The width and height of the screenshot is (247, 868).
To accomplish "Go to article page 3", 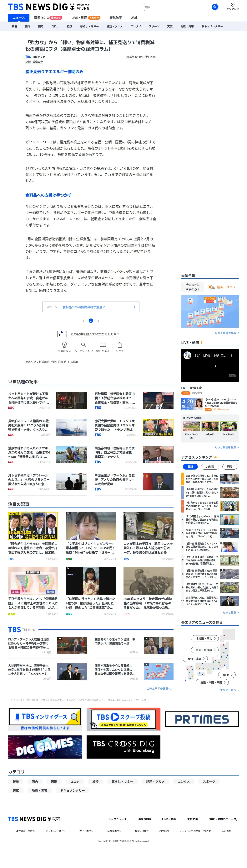I will point(98,321).
